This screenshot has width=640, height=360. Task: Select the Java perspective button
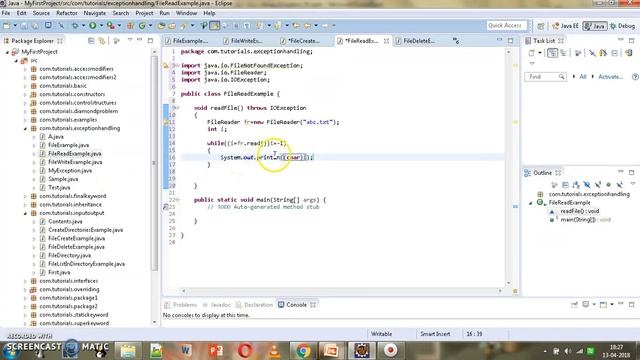595,26
